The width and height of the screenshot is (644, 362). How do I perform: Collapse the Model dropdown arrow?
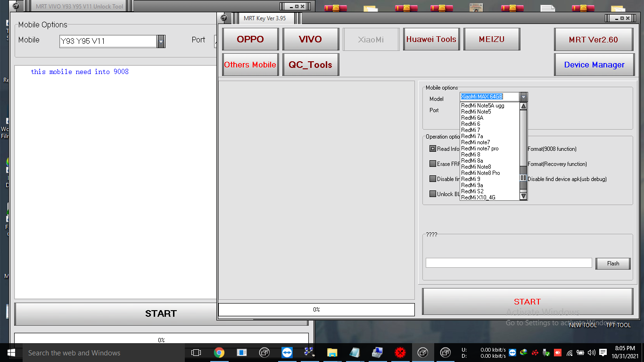523,97
